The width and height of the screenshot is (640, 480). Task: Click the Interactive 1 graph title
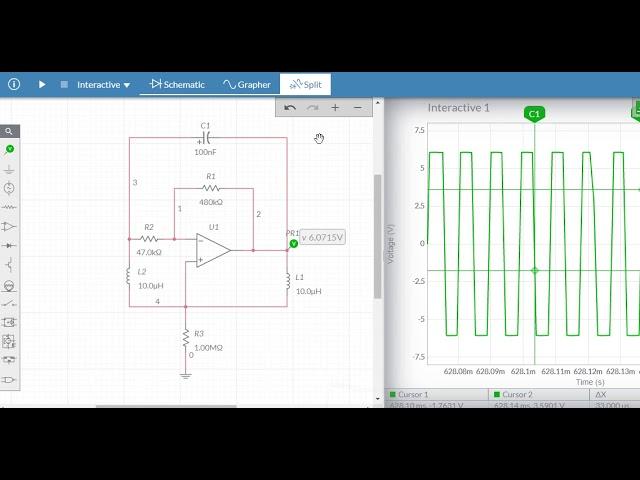tap(458, 108)
